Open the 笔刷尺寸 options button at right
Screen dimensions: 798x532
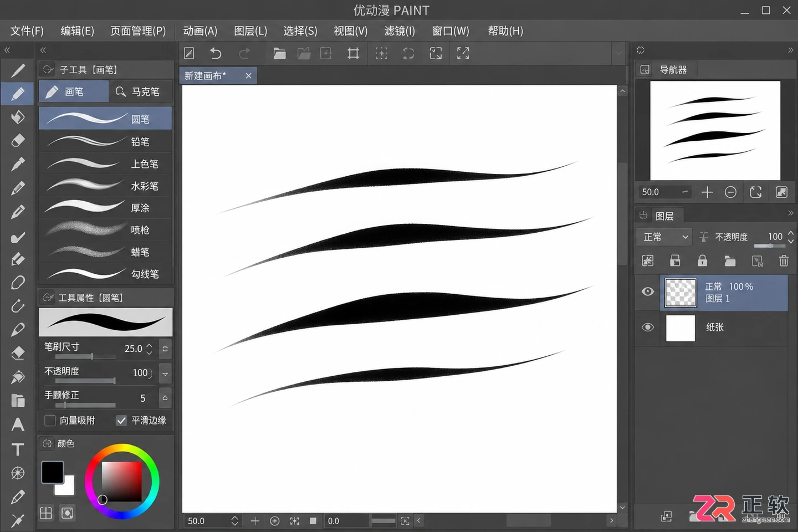165,349
